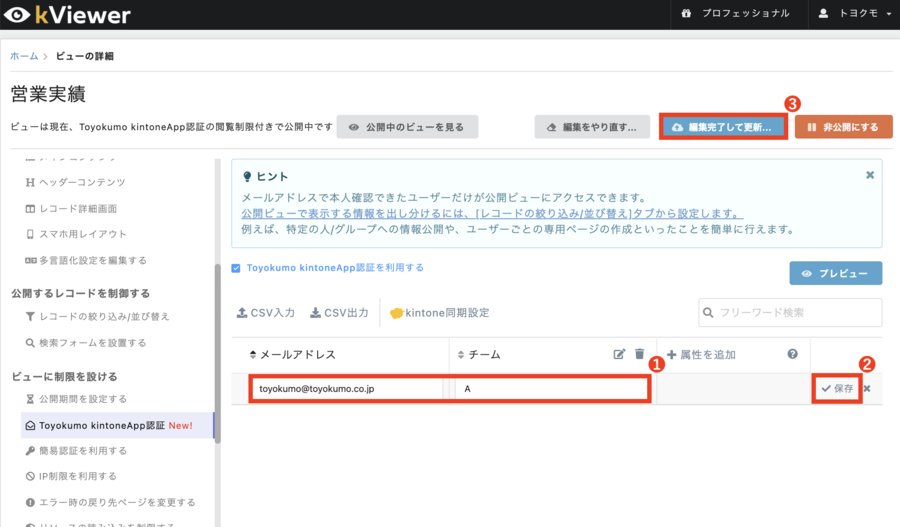This screenshot has height=527, width=900.
Task: Toggle Toyokumo kintoneApp認証を利用する checkbox
Action: click(x=236, y=268)
